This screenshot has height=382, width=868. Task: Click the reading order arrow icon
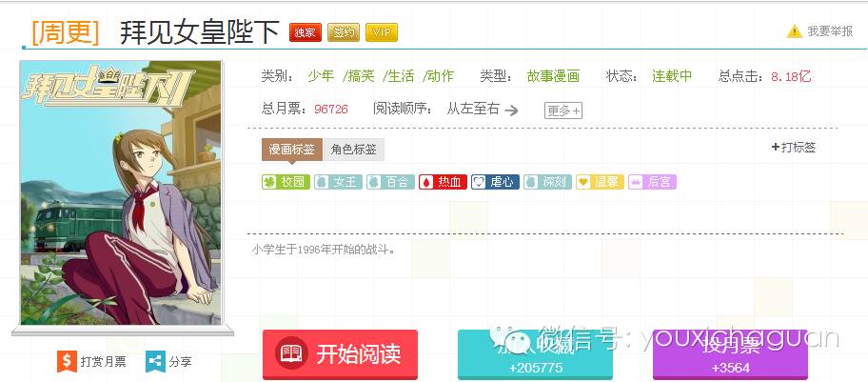[x=511, y=111]
